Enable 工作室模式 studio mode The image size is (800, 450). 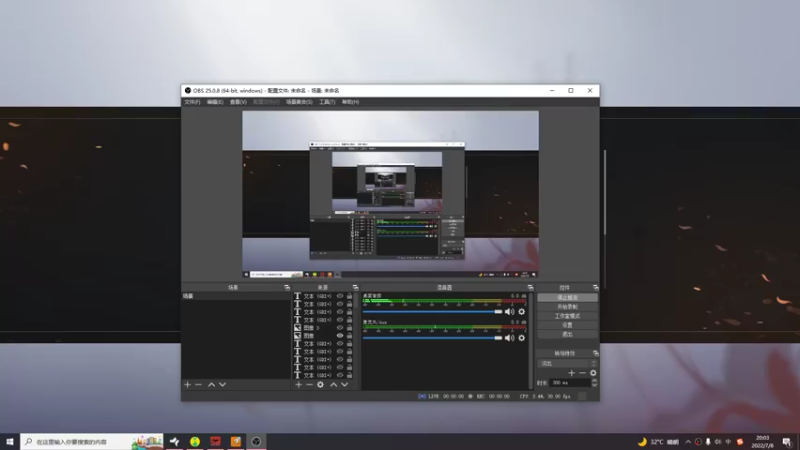[567, 316]
